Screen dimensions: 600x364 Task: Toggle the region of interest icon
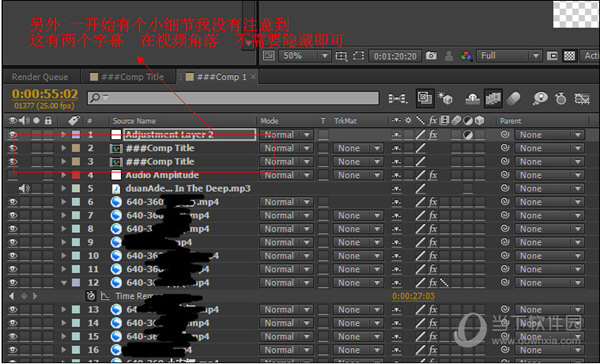click(359, 56)
